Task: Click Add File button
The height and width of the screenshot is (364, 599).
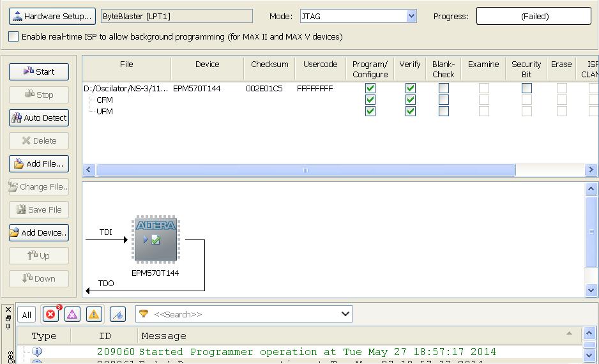Action: (x=39, y=164)
